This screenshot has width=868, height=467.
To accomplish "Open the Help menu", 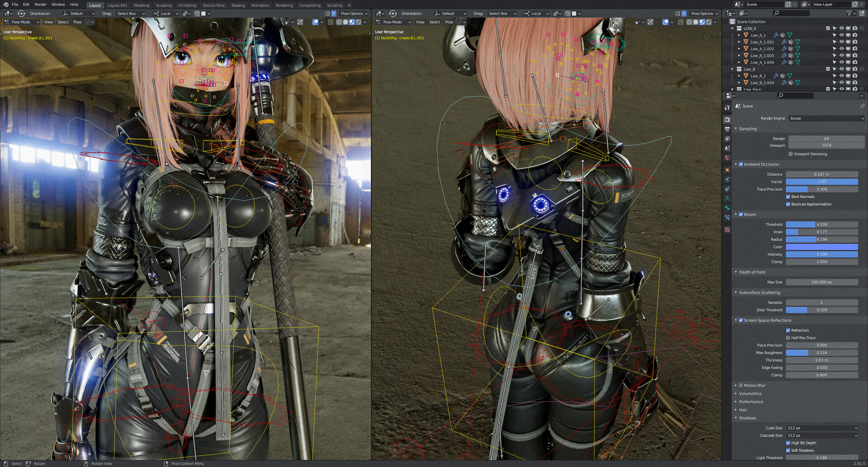I will [x=74, y=5].
